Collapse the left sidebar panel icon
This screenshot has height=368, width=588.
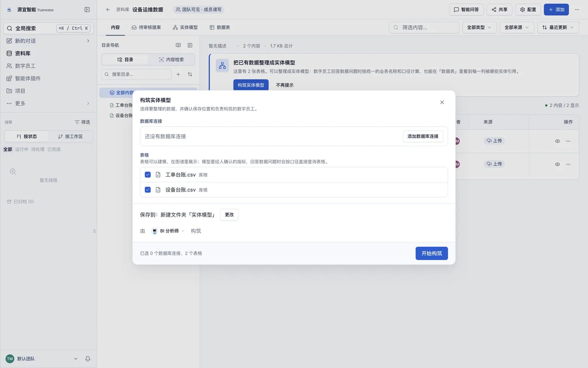(87, 10)
